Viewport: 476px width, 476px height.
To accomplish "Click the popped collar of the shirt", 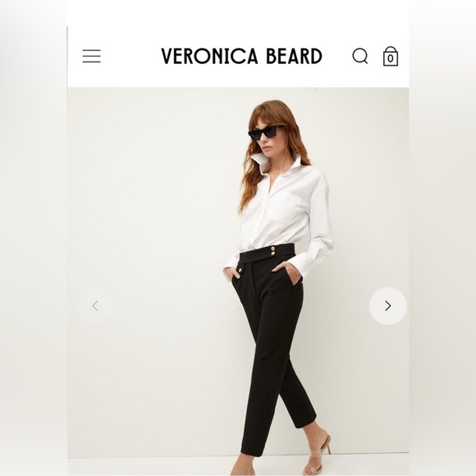I will [x=275, y=162].
